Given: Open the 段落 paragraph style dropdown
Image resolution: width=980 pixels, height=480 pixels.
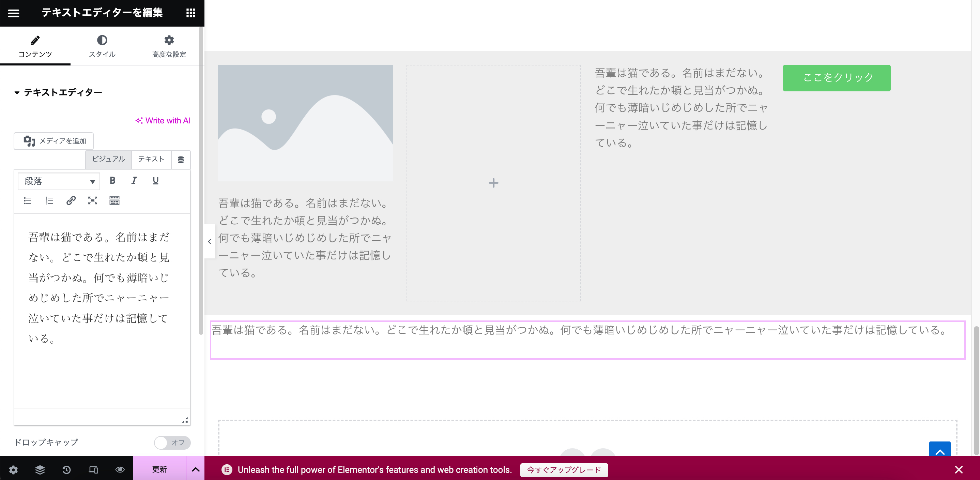Looking at the screenshot, I should click(58, 182).
